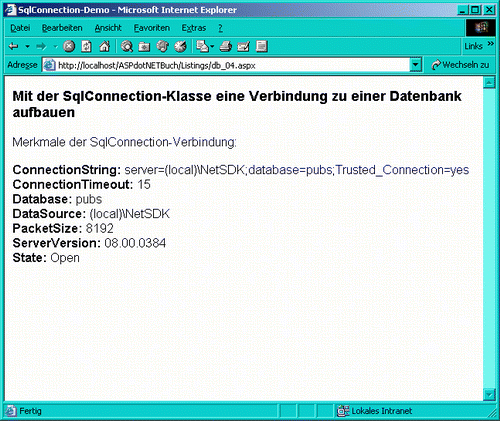This screenshot has width=500, height=421.
Task: Open the Favoriten menu
Action: pos(152,28)
